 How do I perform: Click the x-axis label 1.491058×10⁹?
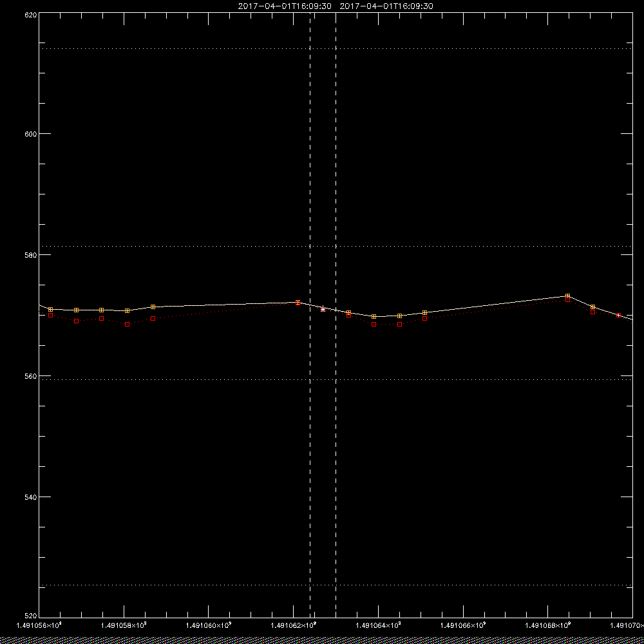(124, 625)
